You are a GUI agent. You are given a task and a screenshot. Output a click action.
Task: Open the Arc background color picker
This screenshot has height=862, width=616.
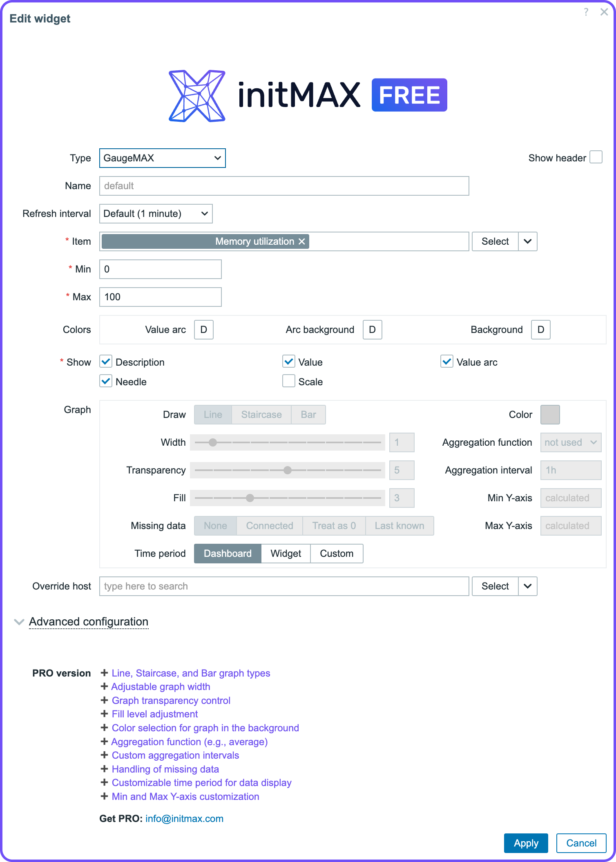(372, 330)
